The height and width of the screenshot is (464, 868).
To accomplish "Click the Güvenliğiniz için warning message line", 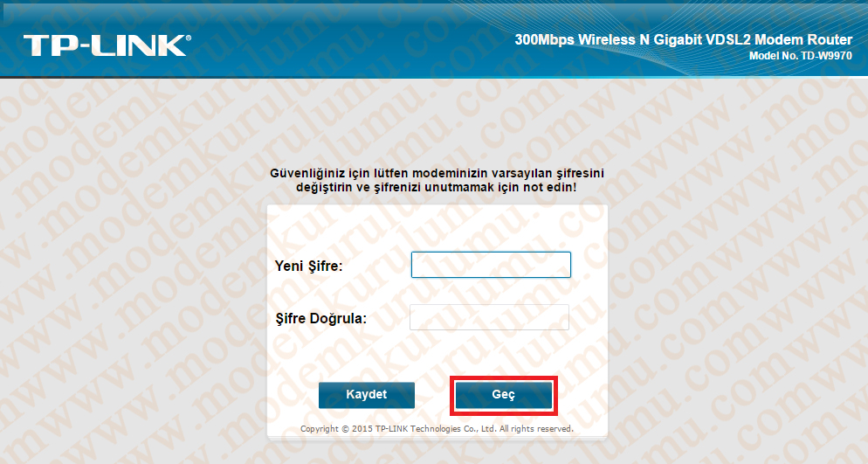I will point(437,173).
